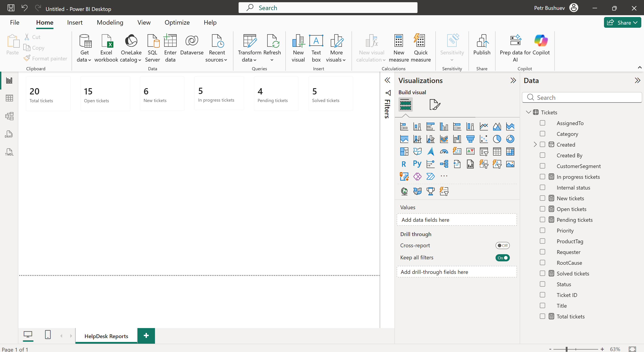Select the Treemap visual

pyautogui.click(x=404, y=151)
